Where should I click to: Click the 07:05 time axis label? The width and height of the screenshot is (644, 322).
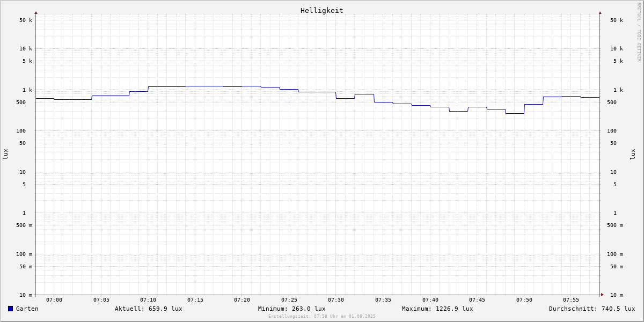pyautogui.click(x=101, y=300)
